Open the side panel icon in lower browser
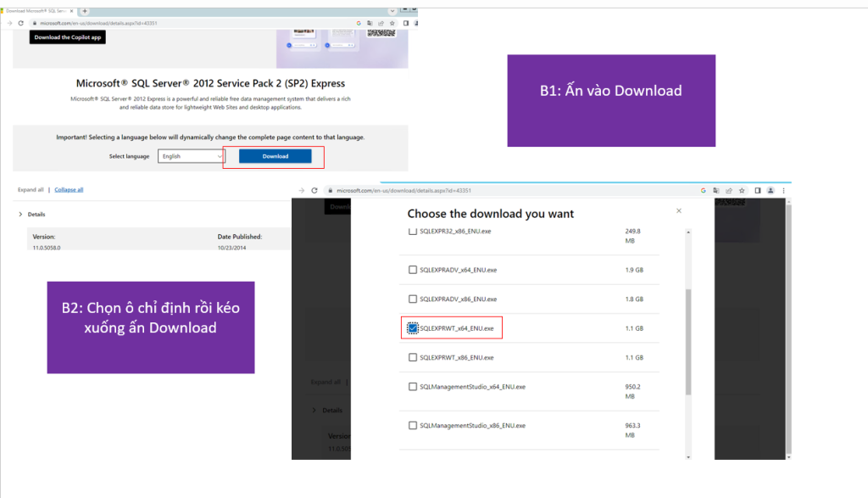Screen dimensions: 868x498 pos(758,191)
